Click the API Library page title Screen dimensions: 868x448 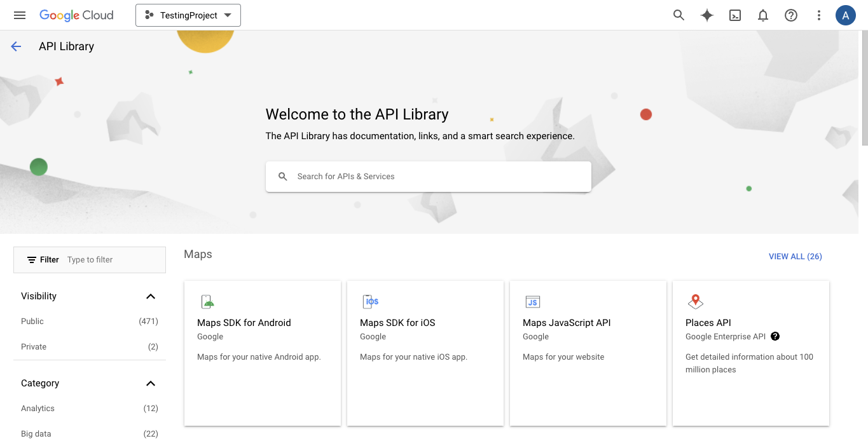pyautogui.click(x=66, y=46)
